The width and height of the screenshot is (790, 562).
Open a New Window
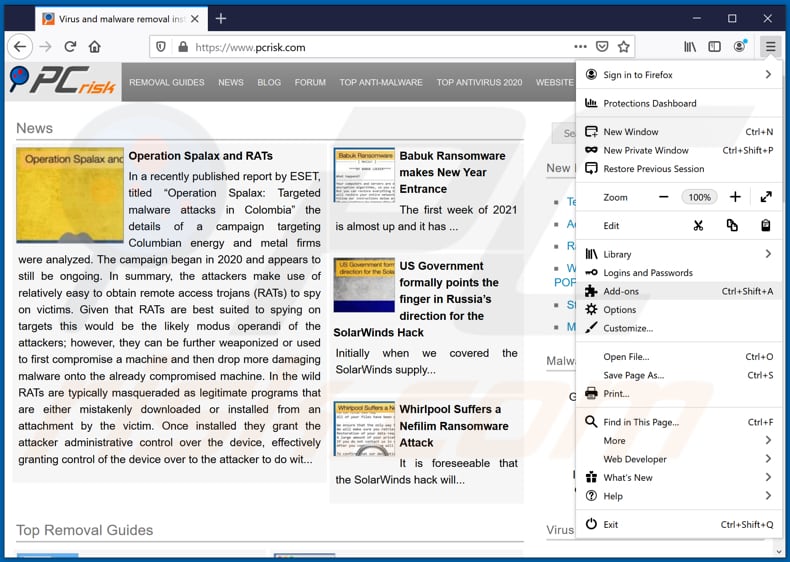point(678,132)
